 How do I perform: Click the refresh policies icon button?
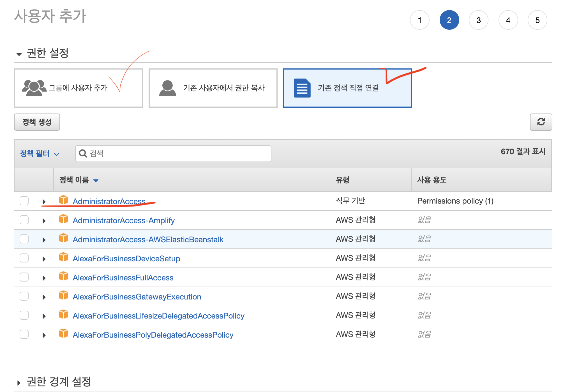point(541,122)
